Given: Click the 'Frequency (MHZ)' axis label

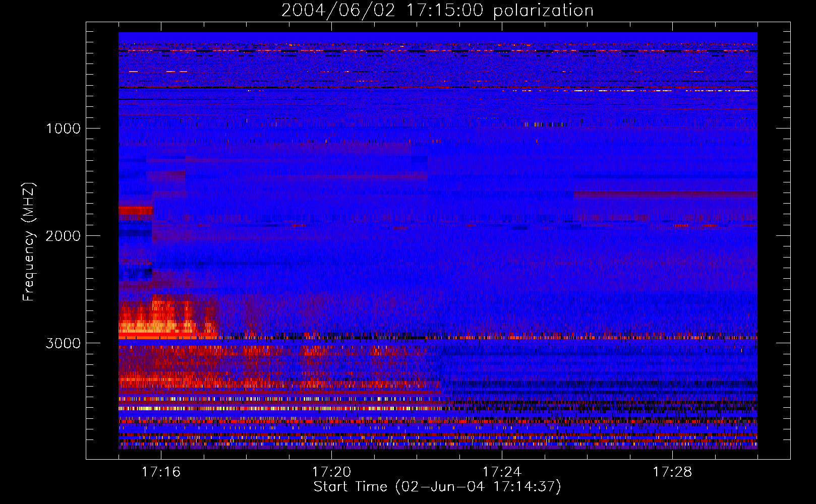Looking at the screenshot, I should (x=29, y=242).
